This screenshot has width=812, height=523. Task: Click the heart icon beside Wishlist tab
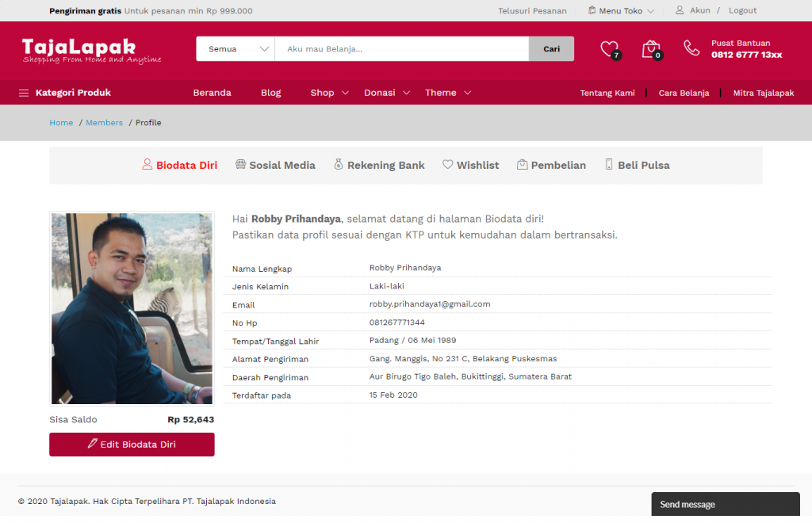click(x=448, y=165)
